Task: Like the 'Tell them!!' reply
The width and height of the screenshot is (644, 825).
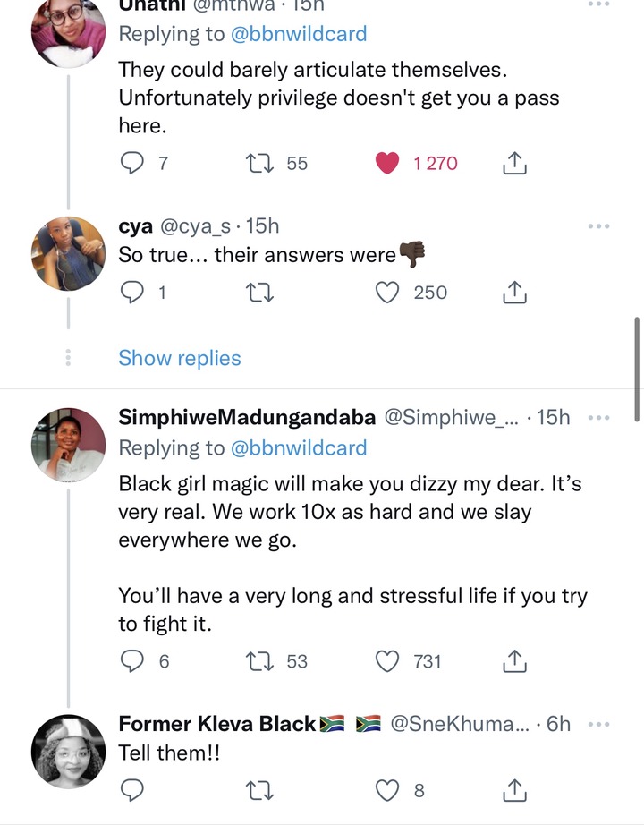Action: (x=387, y=790)
